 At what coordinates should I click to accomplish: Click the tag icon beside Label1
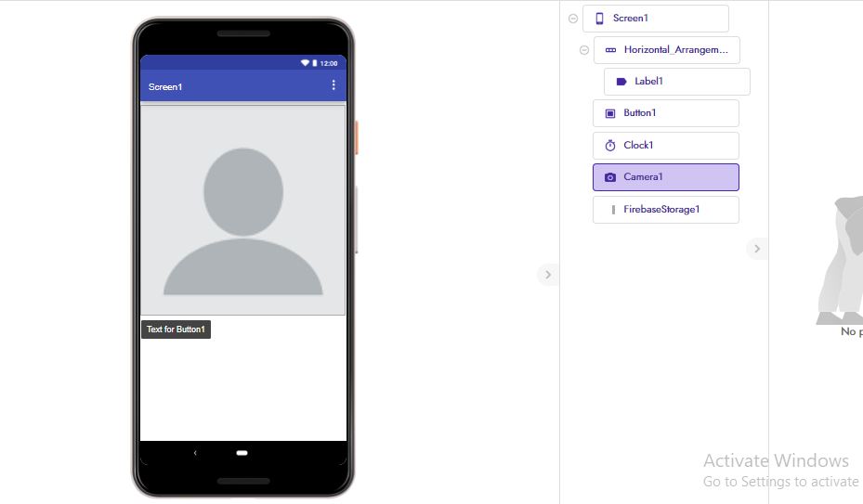(621, 82)
